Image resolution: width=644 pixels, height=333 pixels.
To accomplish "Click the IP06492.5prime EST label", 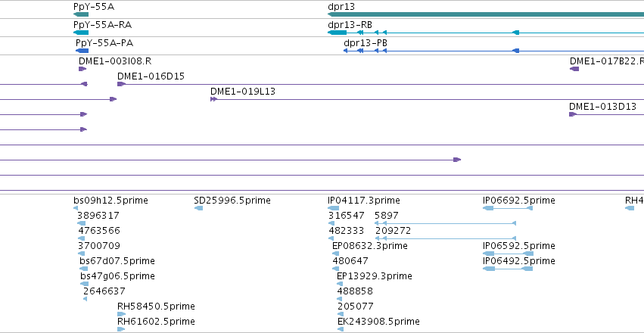I will [x=519, y=261].
